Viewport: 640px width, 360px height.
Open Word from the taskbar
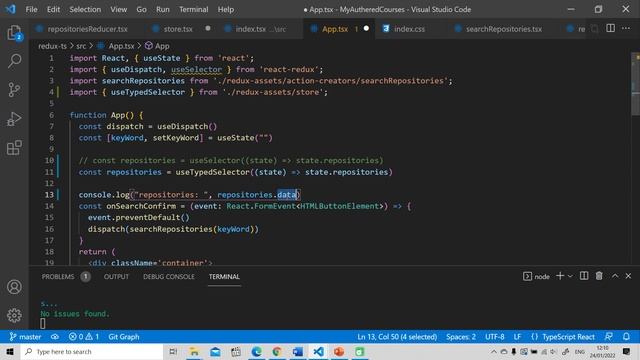298,351
